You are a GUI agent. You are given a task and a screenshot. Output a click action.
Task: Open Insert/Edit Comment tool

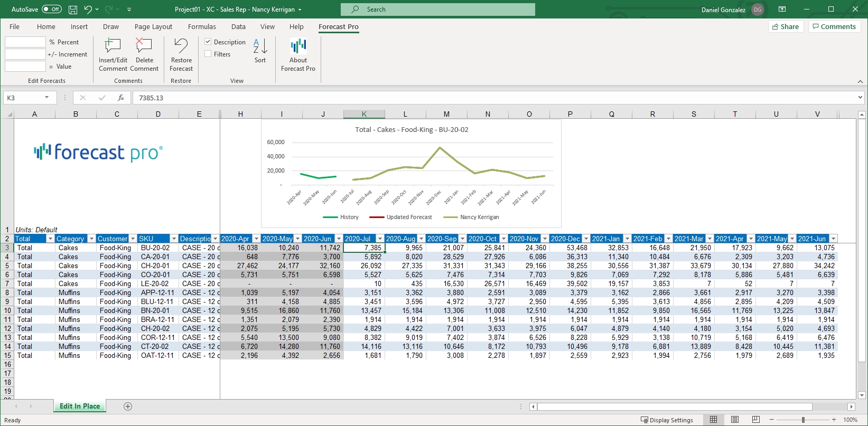(113, 55)
